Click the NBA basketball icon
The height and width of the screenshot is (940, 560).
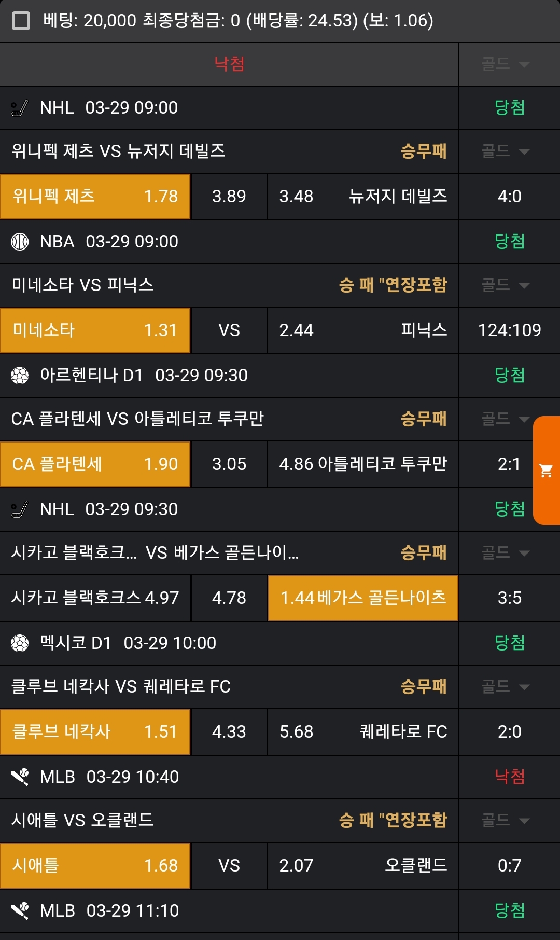(20, 242)
